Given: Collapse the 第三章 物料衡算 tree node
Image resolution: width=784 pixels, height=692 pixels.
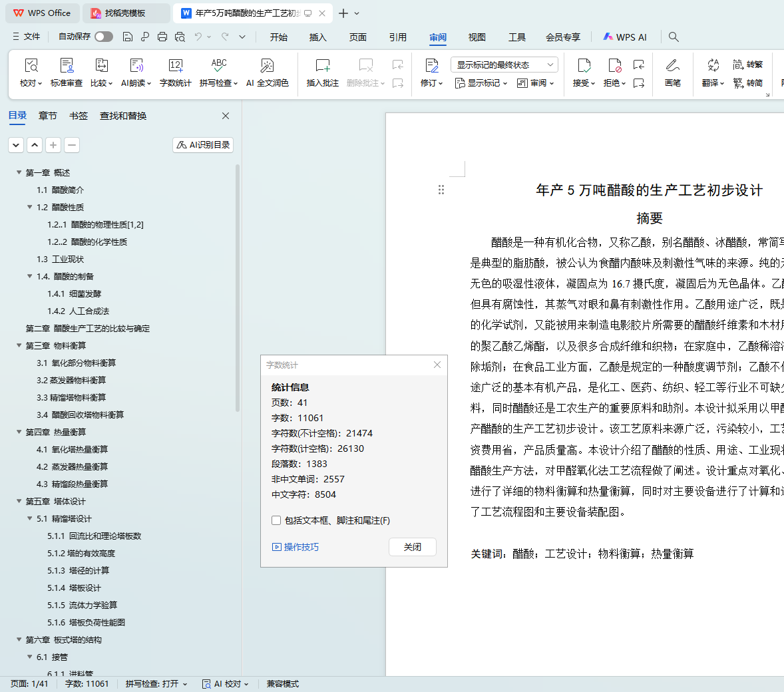Looking at the screenshot, I should click(19, 345).
